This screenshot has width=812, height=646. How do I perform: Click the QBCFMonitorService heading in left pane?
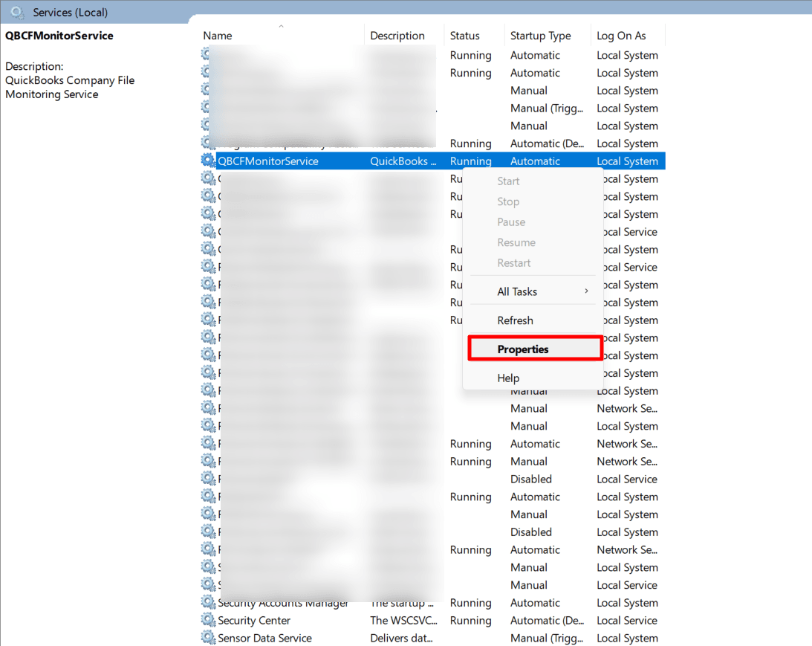point(59,36)
